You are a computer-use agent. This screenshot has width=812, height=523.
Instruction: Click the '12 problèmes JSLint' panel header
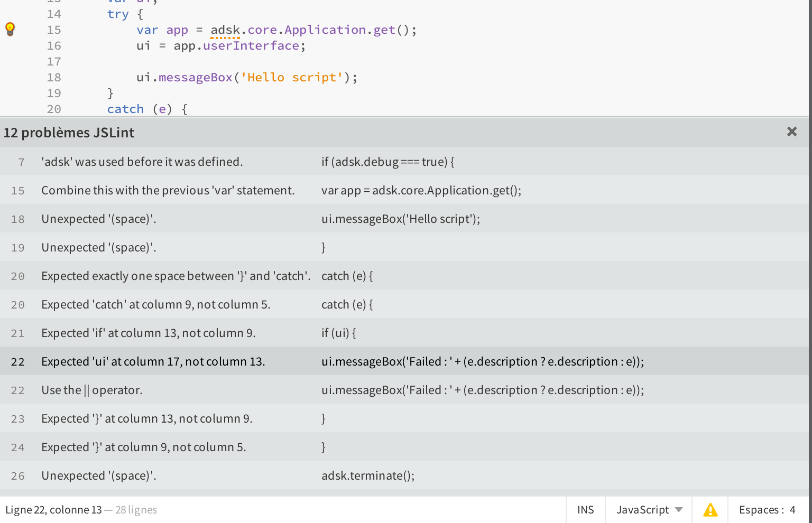coord(69,133)
